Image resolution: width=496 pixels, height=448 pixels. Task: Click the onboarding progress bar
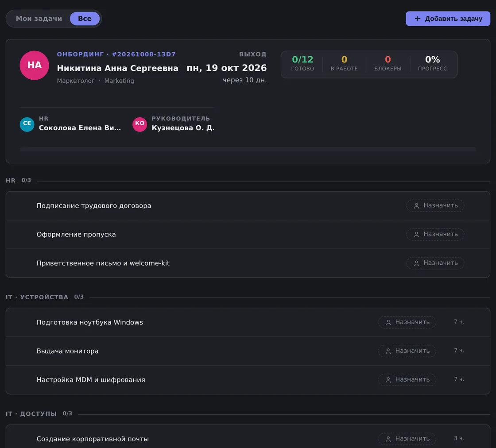click(x=248, y=149)
